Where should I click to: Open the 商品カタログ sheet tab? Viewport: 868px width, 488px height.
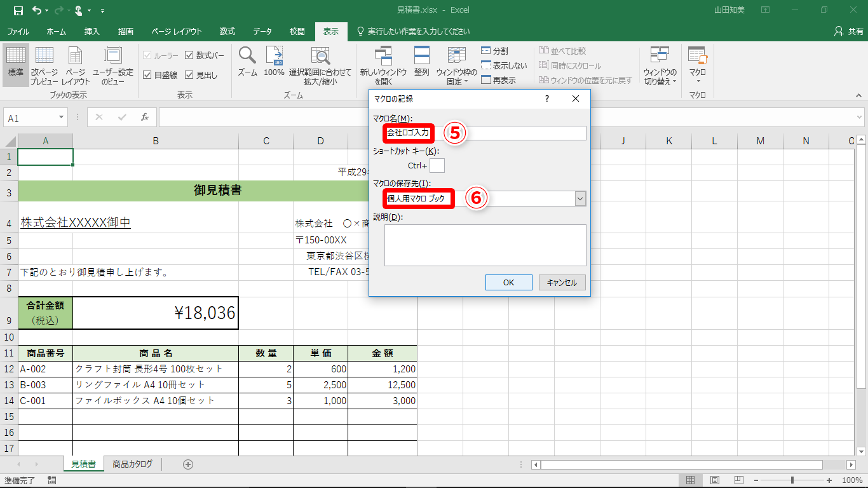click(133, 464)
